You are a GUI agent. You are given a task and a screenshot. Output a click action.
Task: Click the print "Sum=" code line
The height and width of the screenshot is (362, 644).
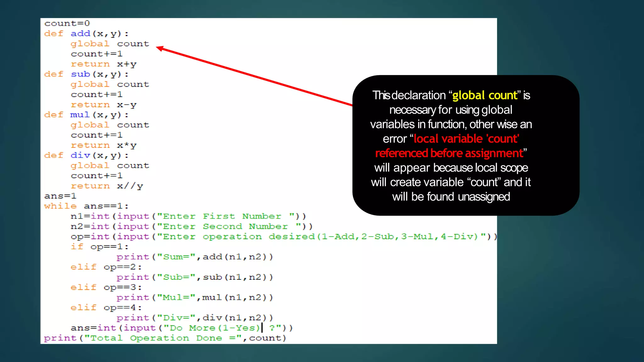click(195, 257)
